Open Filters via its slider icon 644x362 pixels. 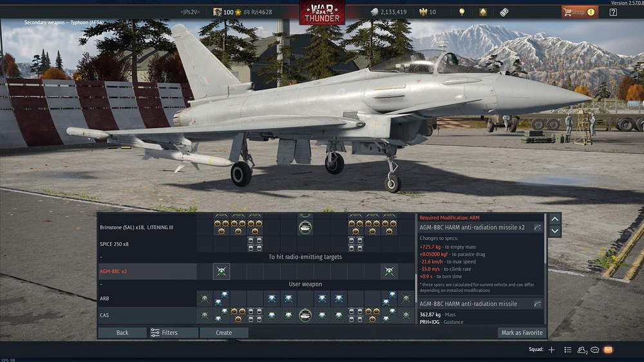[x=155, y=332]
